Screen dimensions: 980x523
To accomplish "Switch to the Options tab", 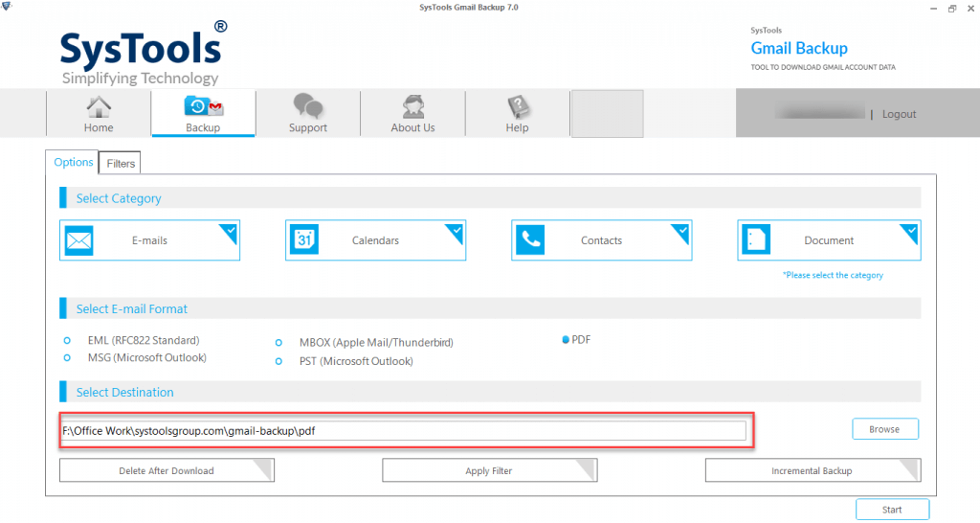I will tap(73, 163).
